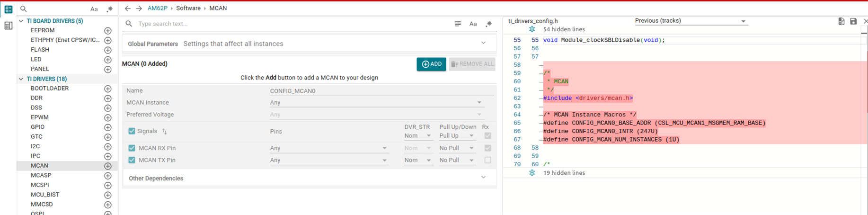Add an EPWM instance via plus icon
The image size is (868, 215).
click(108, 118)
